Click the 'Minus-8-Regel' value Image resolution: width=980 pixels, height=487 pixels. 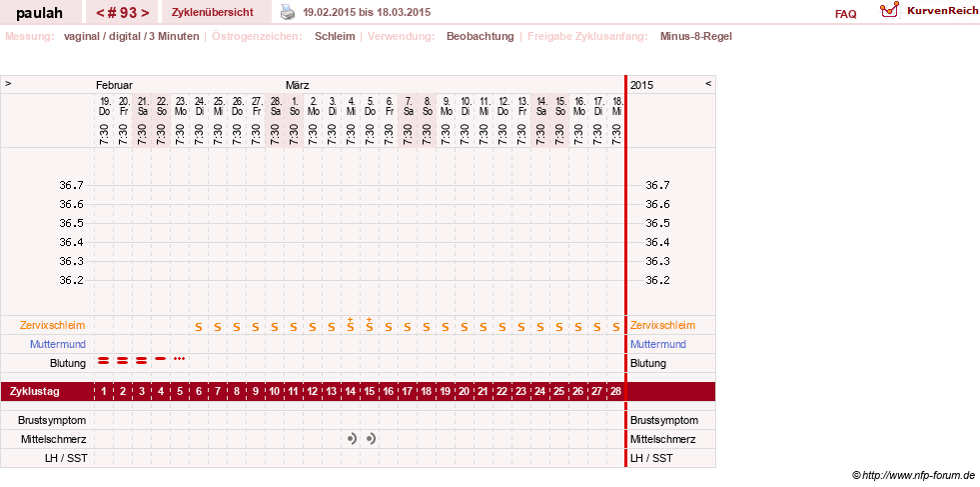coord(695,36)
